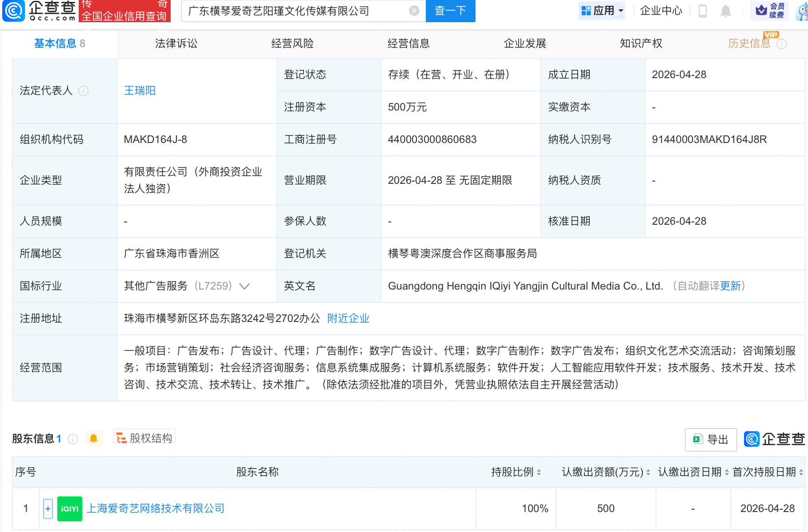
Task: Click info icon next to 法定代表人
Action: point(83,91)
